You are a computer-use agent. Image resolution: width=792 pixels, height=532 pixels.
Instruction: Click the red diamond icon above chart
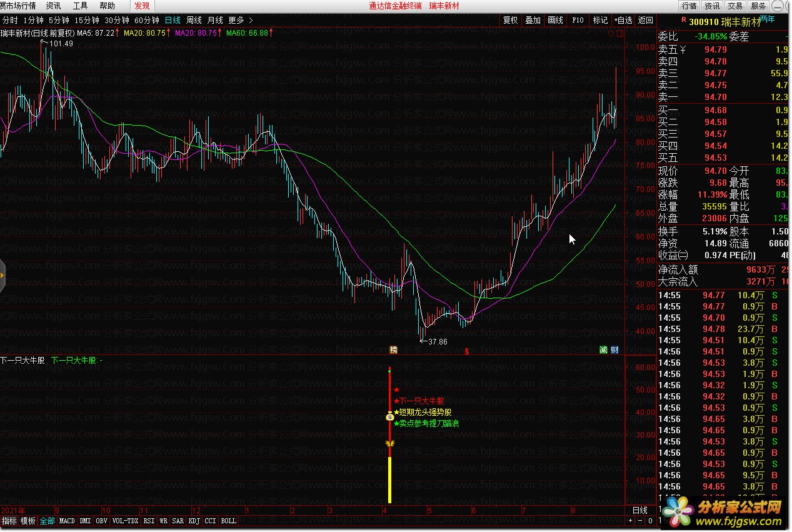611,34
